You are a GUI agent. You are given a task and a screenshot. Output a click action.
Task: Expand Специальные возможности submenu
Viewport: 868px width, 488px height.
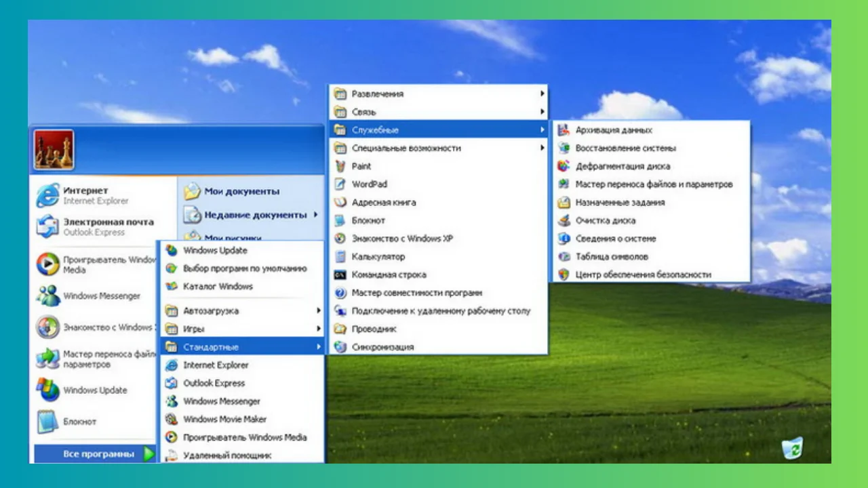coord(438,148)
